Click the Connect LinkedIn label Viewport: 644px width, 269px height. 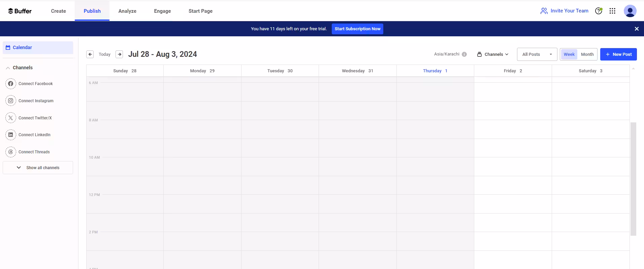(x=34, y=135)
